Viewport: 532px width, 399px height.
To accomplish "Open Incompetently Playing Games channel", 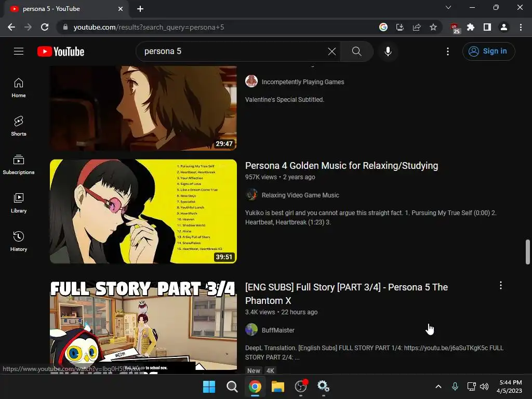I will pos(303,82).
